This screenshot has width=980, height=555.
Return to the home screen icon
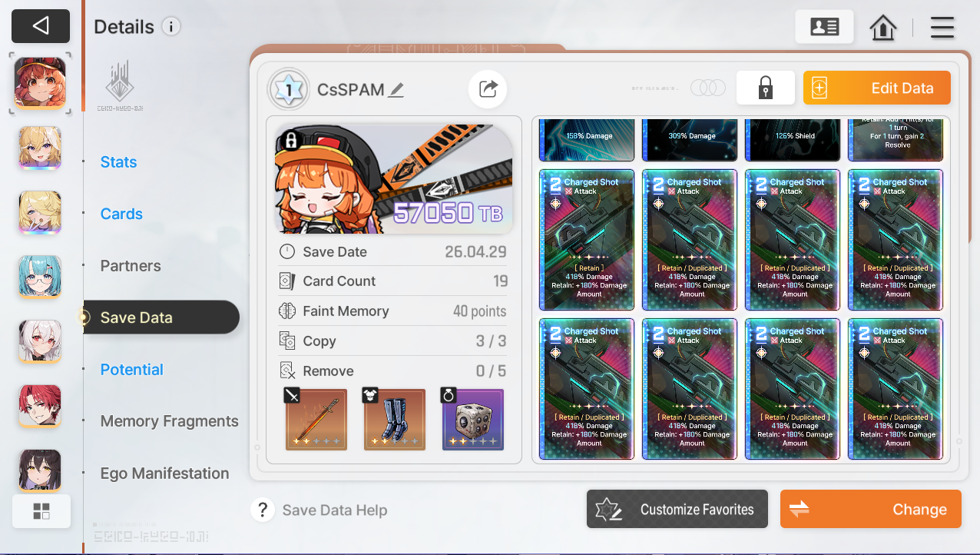click(883, 28)
